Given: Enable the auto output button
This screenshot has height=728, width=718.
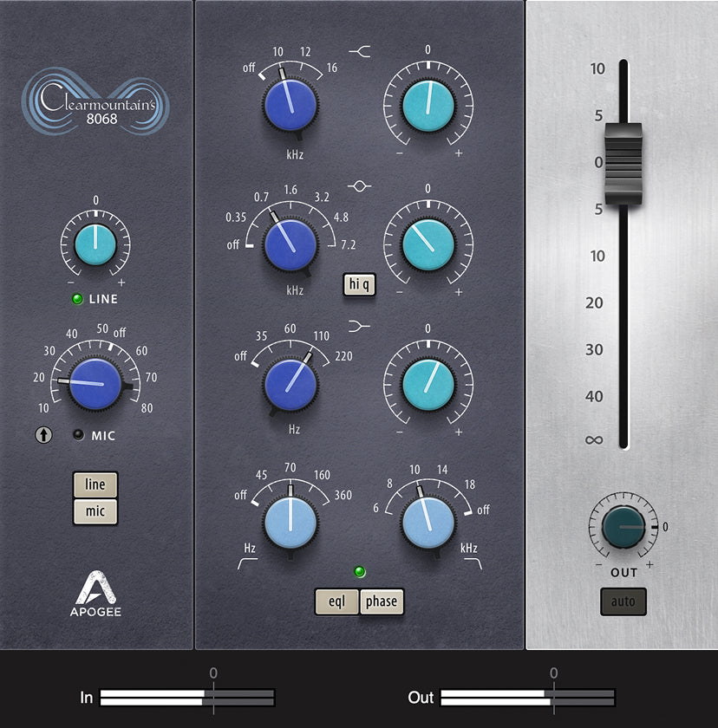Looking at the screenshot, I should coord(623,601).
